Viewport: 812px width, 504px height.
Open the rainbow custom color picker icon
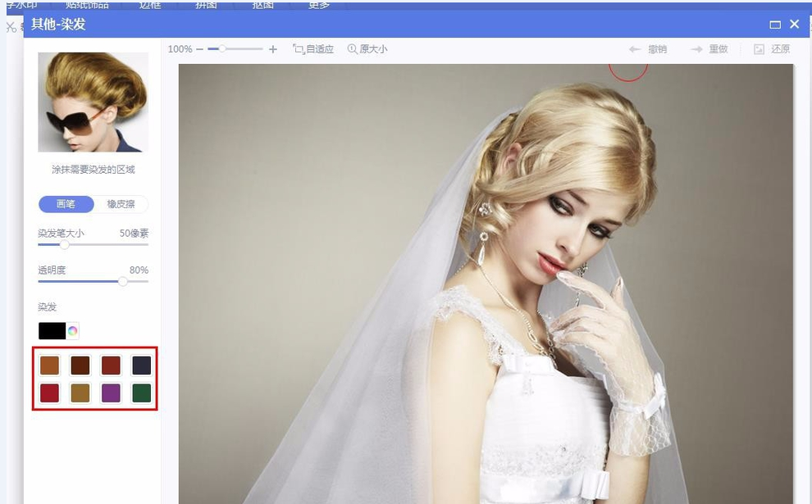coord(72,330)
